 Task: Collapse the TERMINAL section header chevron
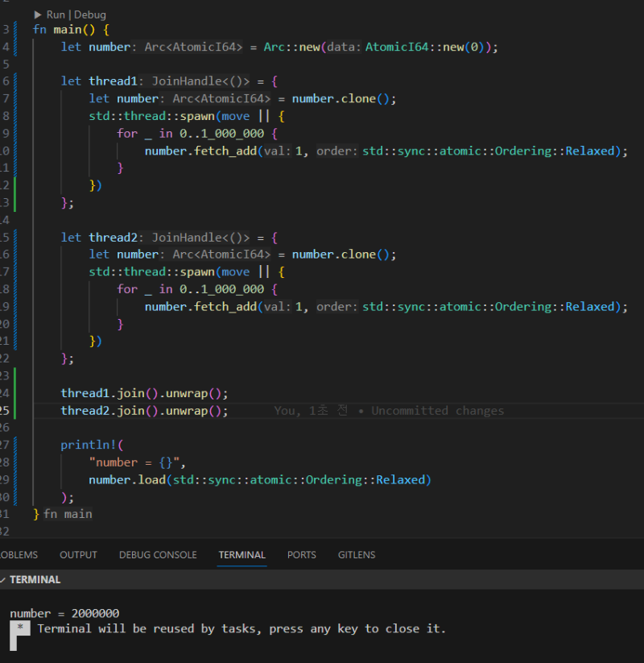pyautogui.click(x=3, y=579)
